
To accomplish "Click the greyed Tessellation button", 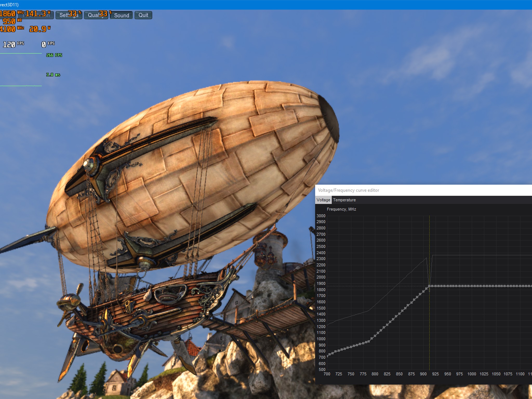I will click(x=36, y=15).
